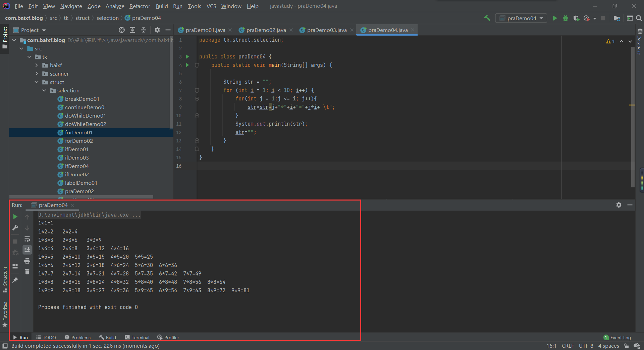644x350 pixels.
Task: Open the TODO tool window tab
Action: click(x=46, y=337)
